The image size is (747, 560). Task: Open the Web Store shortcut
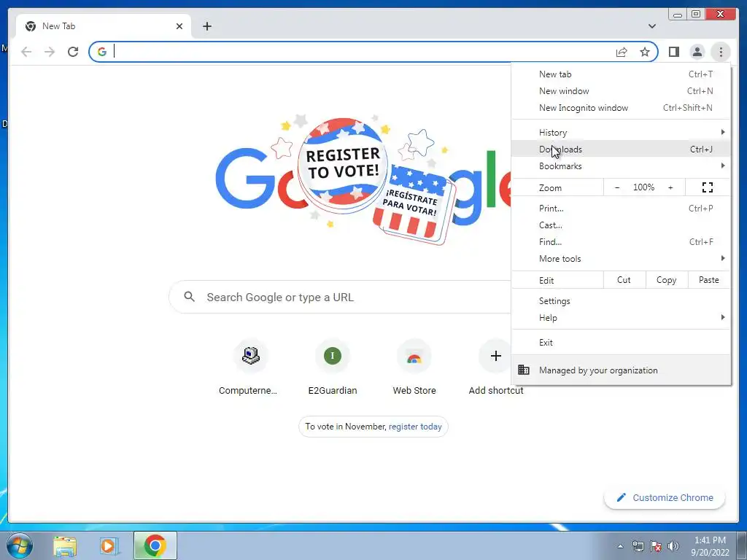click(414, 368)
